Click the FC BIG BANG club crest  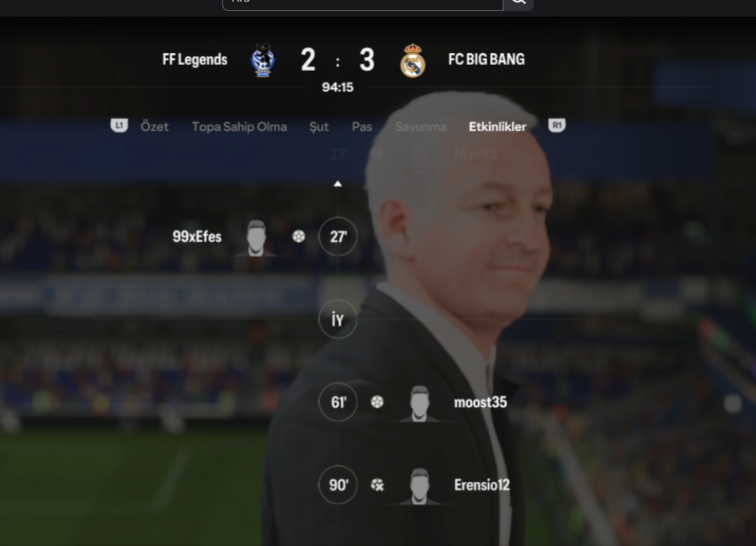[413, 61]
